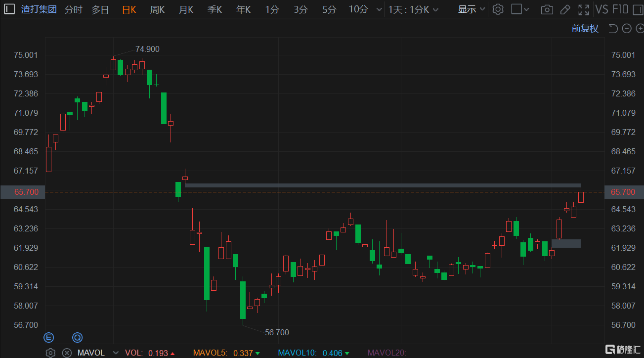Click current price 65.700 tag on right axis
The width and height of the screenshot is (644, 358).
[x=624, y=192]
